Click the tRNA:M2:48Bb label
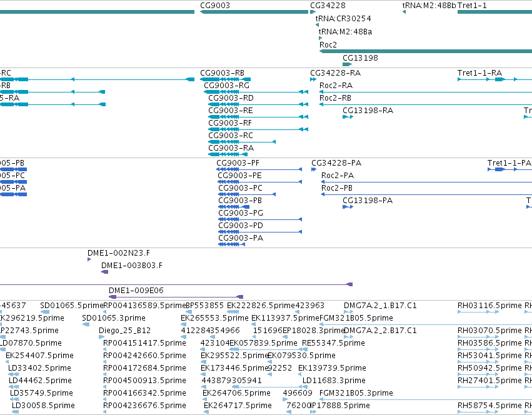Viewport: 532px width, 415px height. point(429,6)
